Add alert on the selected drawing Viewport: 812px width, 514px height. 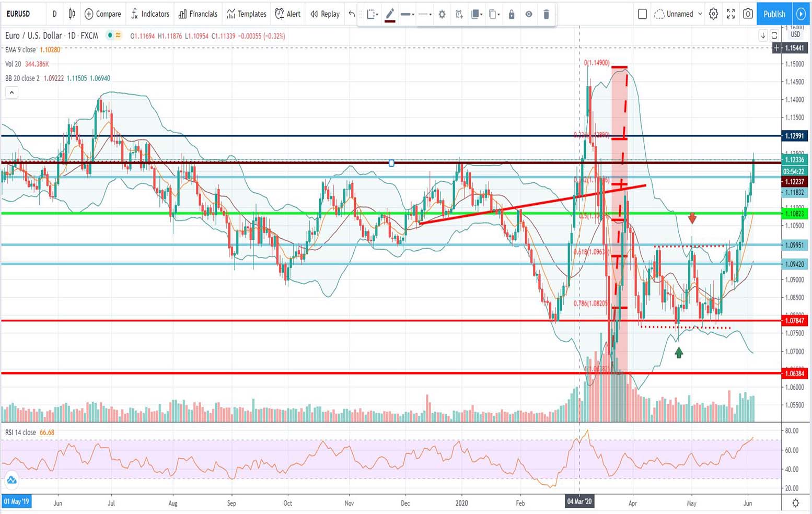point(459,14)
